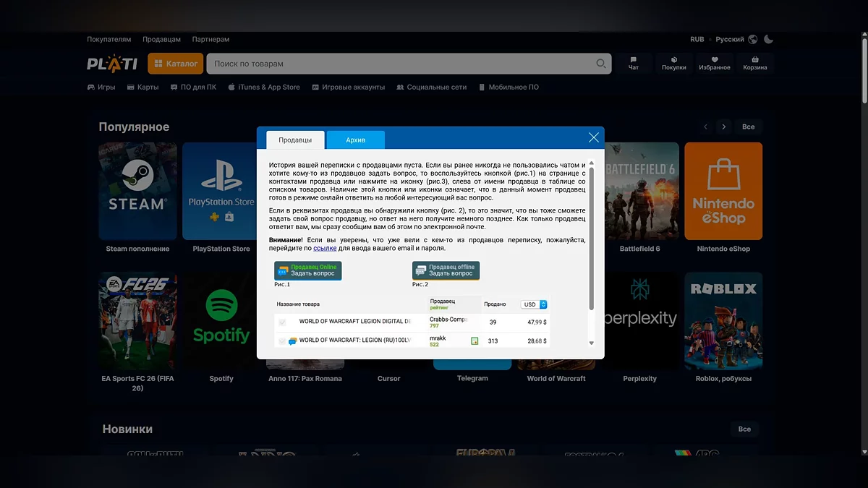The width and height of the screenshot is (868, 488).
Task: Open the Избранное favorites heart icon
Action: [715, 64]
